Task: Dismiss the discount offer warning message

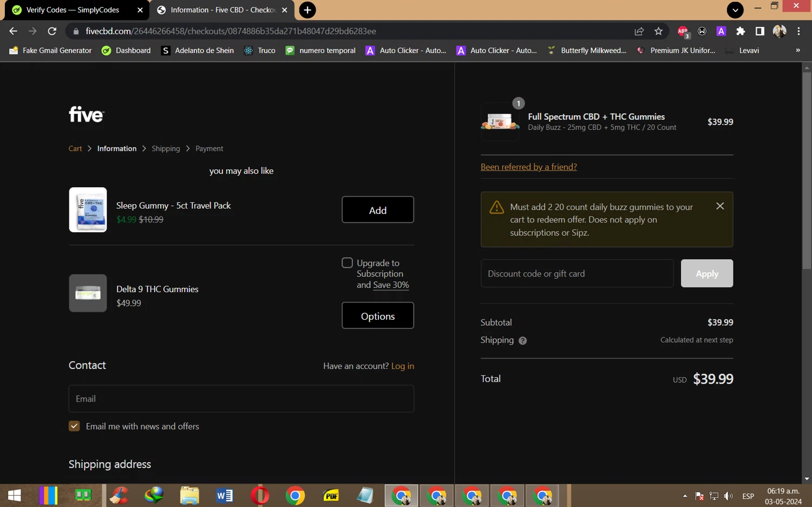Action: point(720,206)
